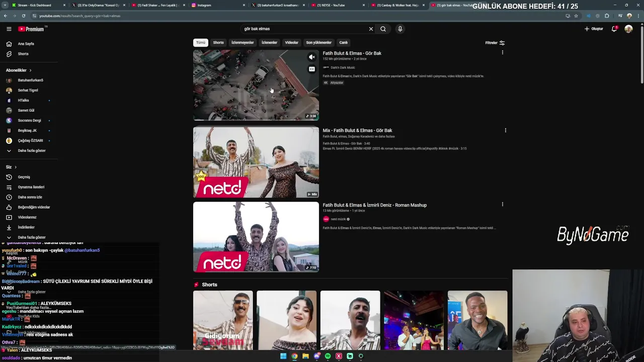Play the Gör Bak video thumbnail

(x=256, y=85)
